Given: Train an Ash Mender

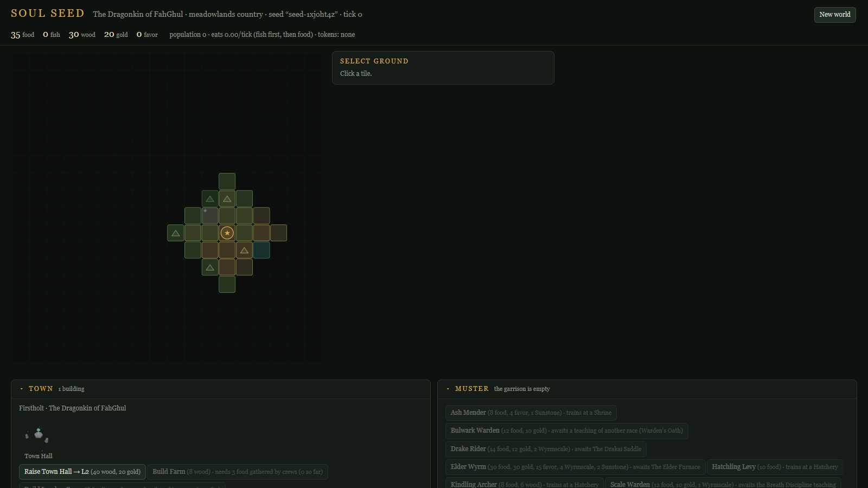Looking at the screenshot, I should point(531,413).
